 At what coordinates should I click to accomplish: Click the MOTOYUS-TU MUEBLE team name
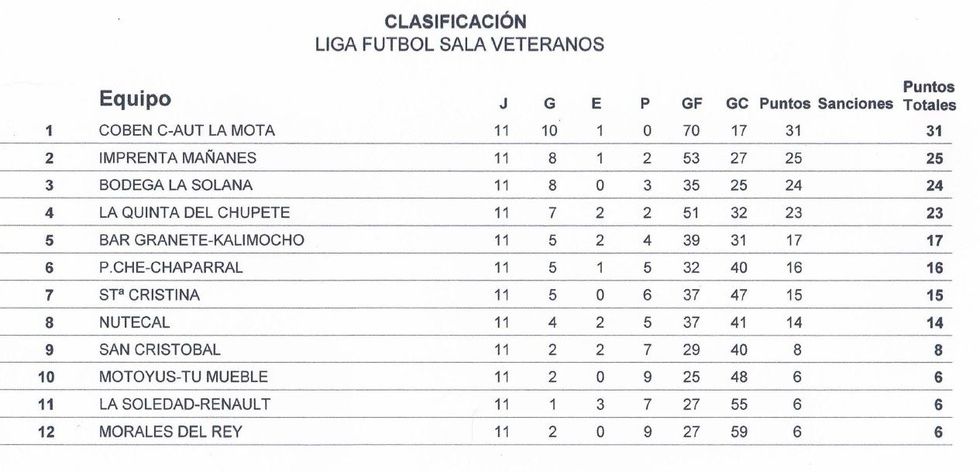pyautogui.click(x=177, y=377)
